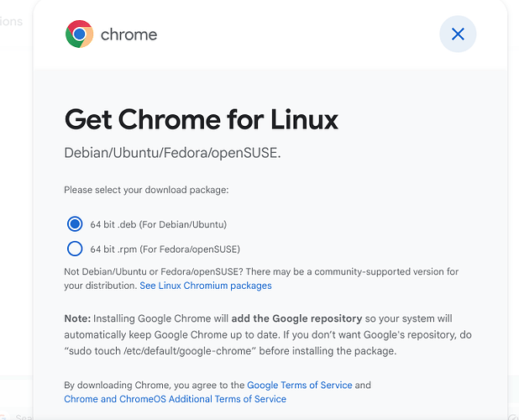Click the Debian/Ubuntu/Fedora/openSUSE subtitle text
Image resolution: width=519 pixels, height=420 pixels.
[172, 153]
